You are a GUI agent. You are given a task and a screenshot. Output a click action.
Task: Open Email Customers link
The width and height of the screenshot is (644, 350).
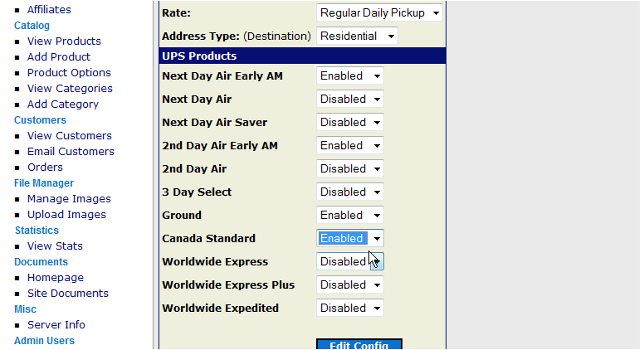(x=71, y=152)
